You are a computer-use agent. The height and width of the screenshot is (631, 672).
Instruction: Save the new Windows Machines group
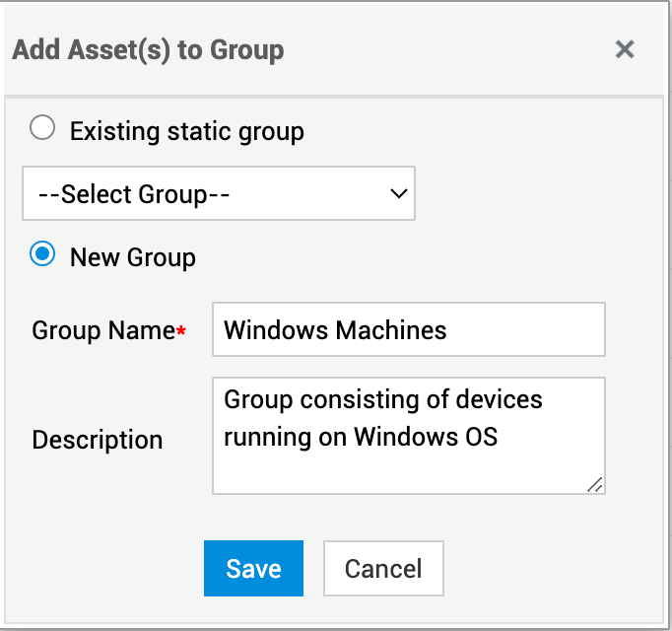click(x=253, y=569)
